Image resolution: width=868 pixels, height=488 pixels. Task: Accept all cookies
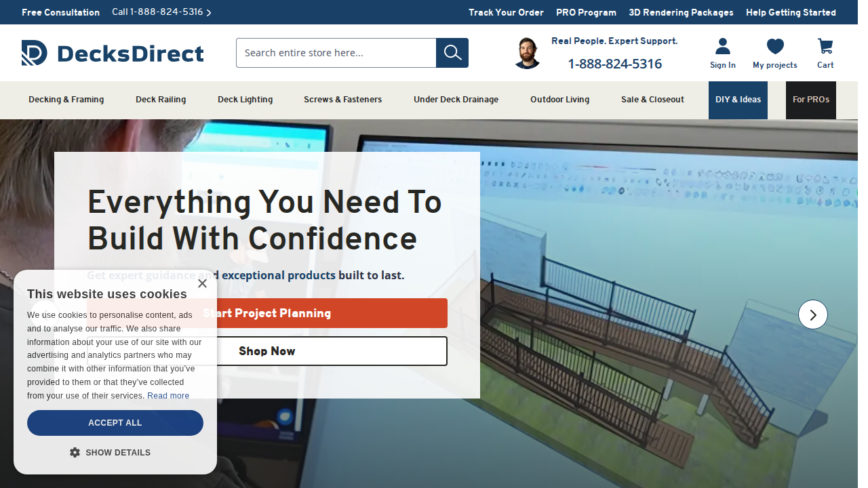(115, 422)
